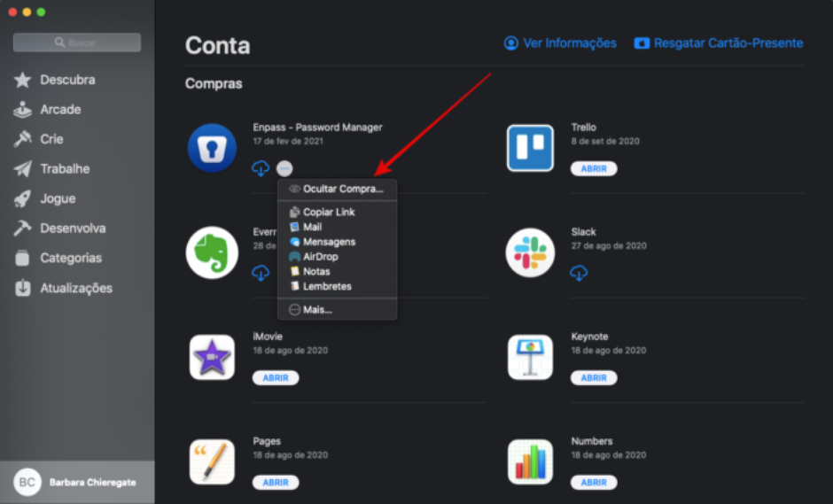Download Enpass via cloud icon
The height and width of the screenshot is (504, 833).
(x=261, y=168)
